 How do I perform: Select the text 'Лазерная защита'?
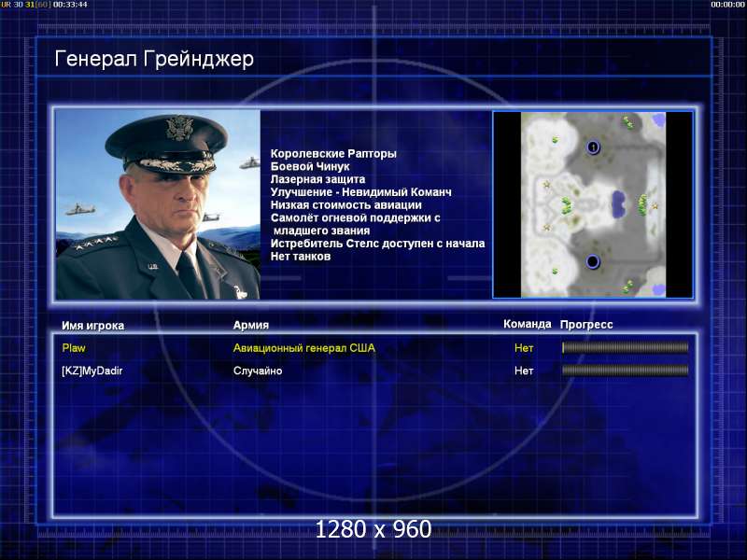tap(317, 179)
